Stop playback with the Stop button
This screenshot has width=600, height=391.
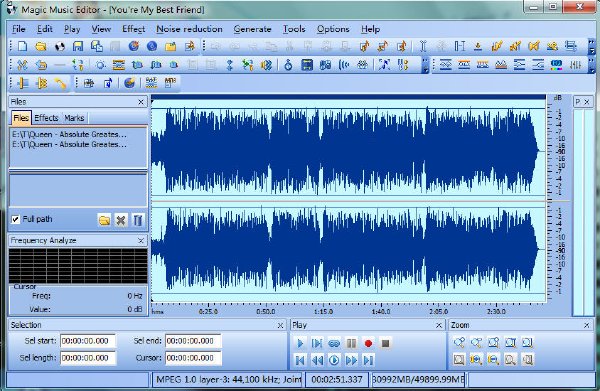click(385, 343)
